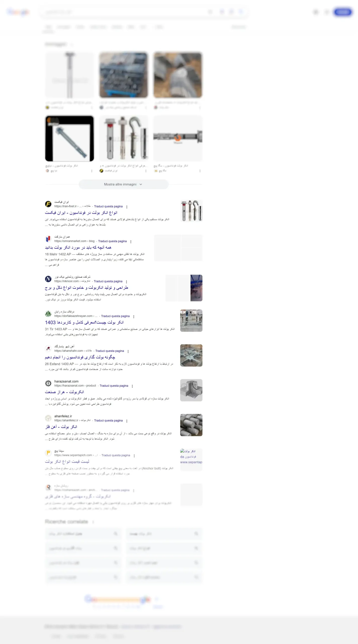
Task: Click the yellow P favicon of sepantapich.com
Action: (x=48, y=453)
